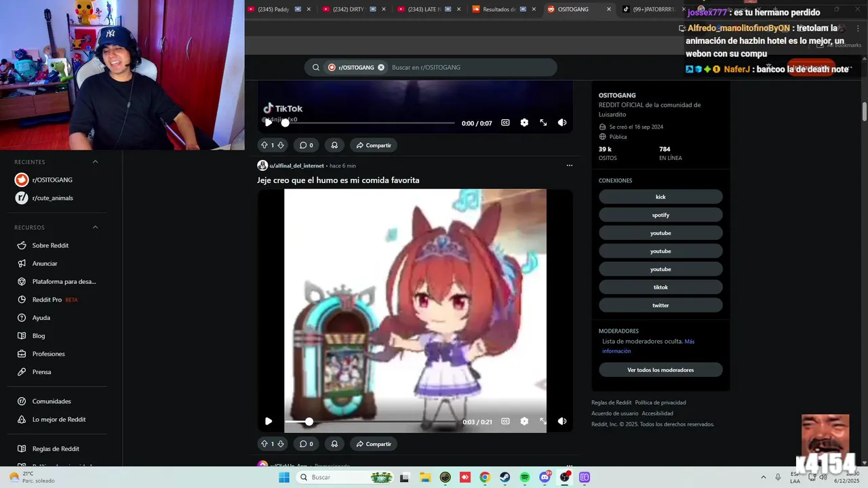This screenshot has width=868, height=488.
Task: Mute the 0:21 video
Action: [x=562, y=422]
